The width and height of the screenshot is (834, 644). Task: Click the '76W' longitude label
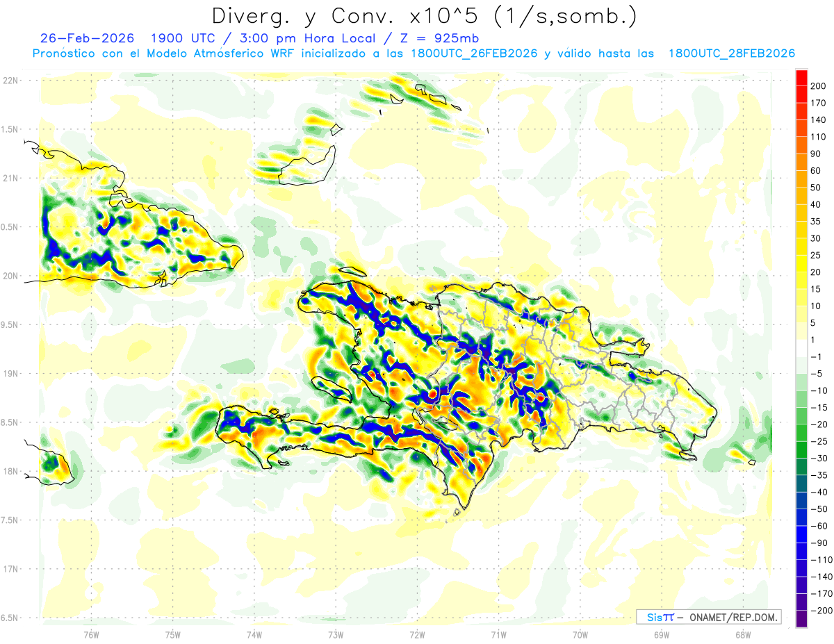[x=91, y=634]
